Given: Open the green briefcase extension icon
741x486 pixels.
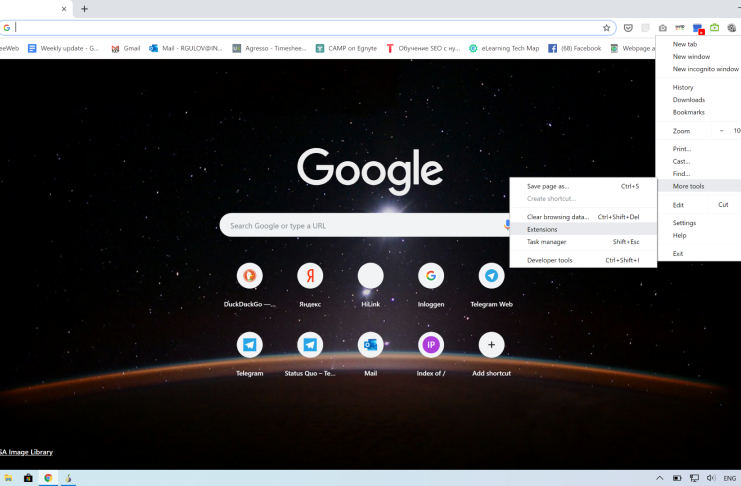Looking at the screenshot, I should [x=715, y=28].
